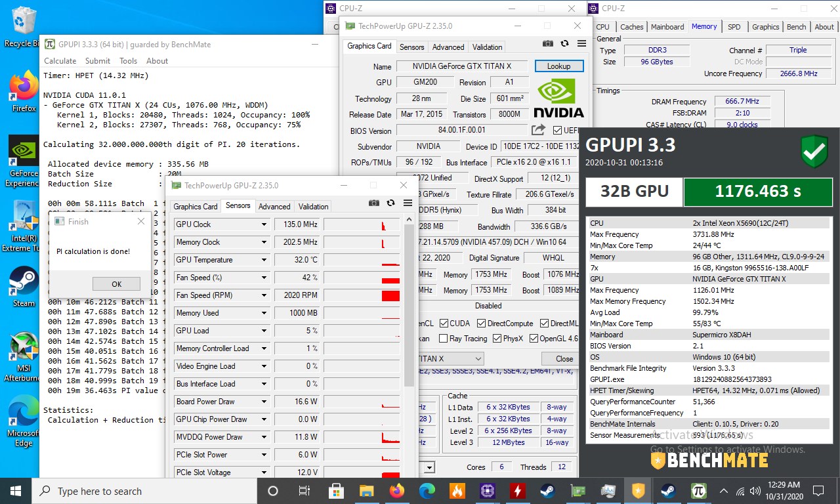The width and height of the screenshot is (840, 504).
Task: Click camera icon in GPU-Z Graphics Card window
Action: pyautogui.click(x=548, y=43)
